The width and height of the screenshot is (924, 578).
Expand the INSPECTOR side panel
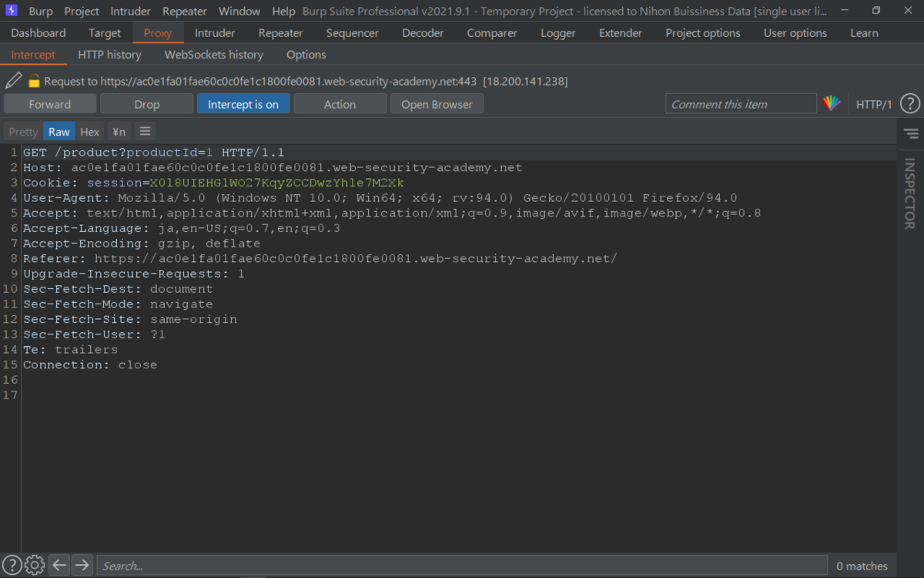pos(909,194)
